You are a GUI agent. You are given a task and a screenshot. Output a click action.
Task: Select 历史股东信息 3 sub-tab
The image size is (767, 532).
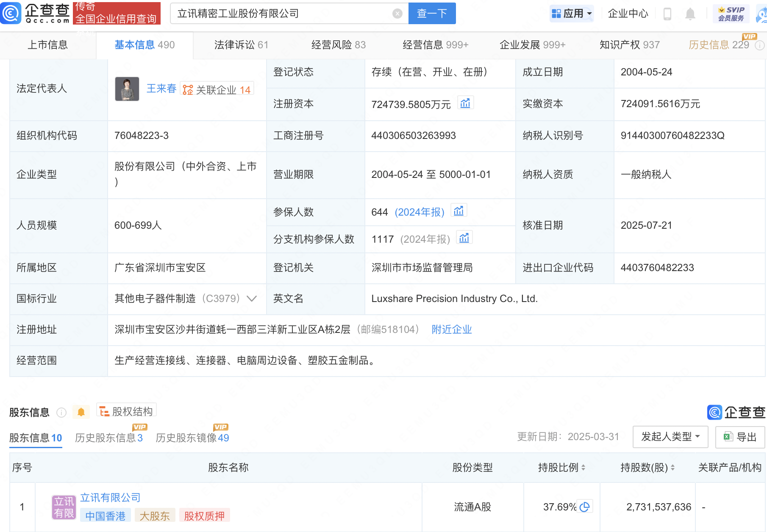tap(109, 438)
